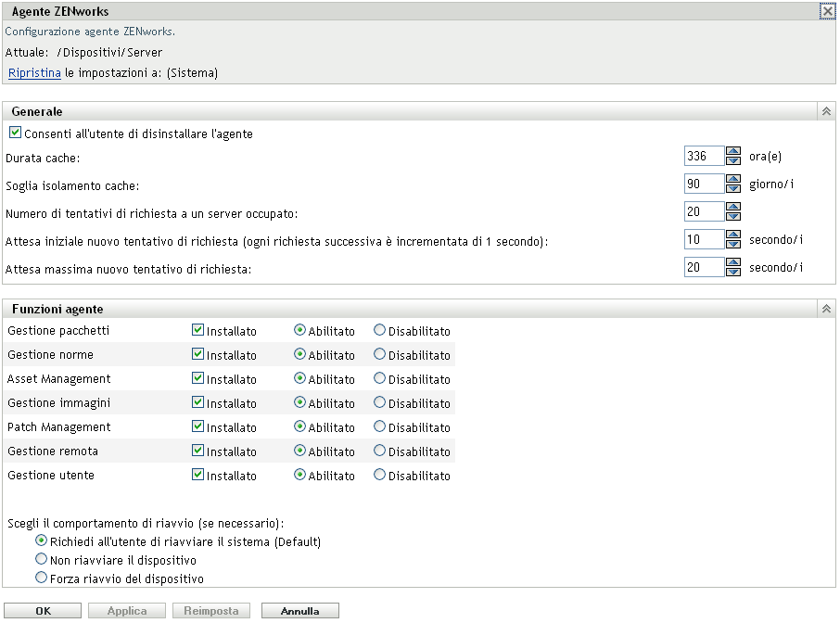840x623 pixels.
Task: Select Disabilitato for Asset Management
Action: tap(379, 379)
